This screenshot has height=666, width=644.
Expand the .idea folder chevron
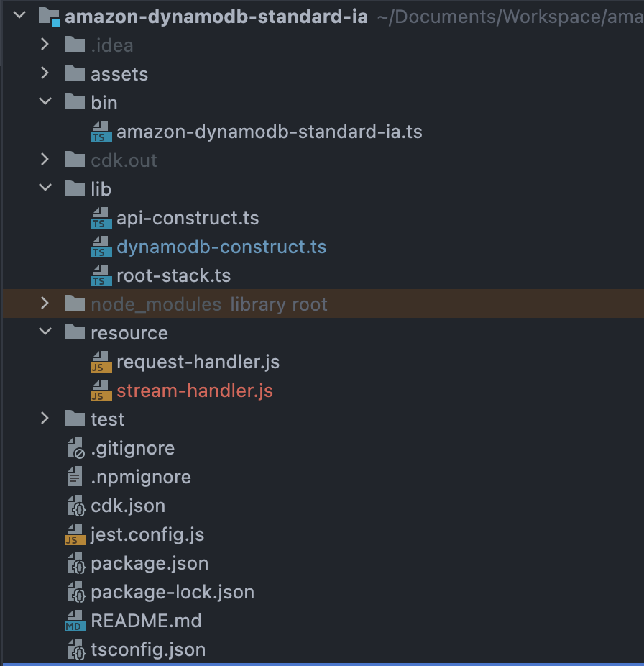coord(45,44)
